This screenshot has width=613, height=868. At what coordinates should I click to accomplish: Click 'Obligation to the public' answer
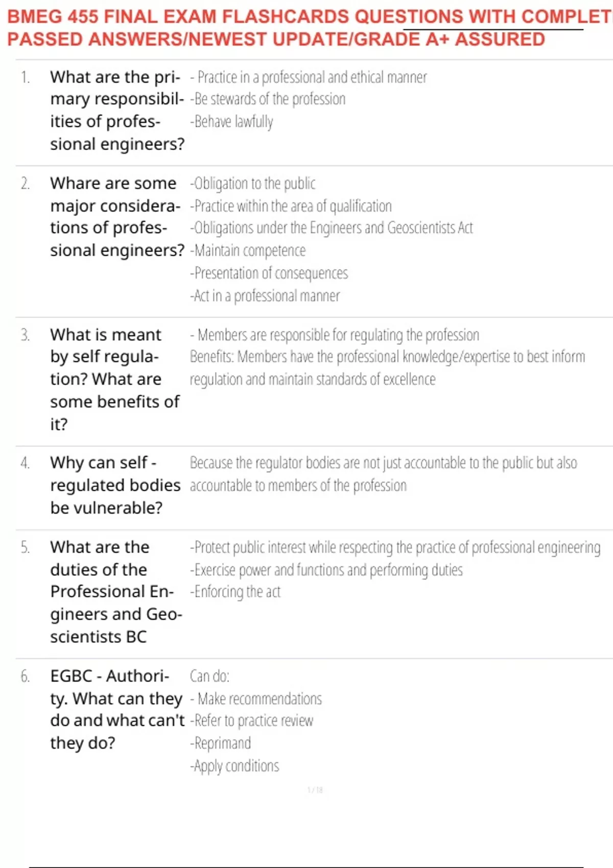click(253, 183)
